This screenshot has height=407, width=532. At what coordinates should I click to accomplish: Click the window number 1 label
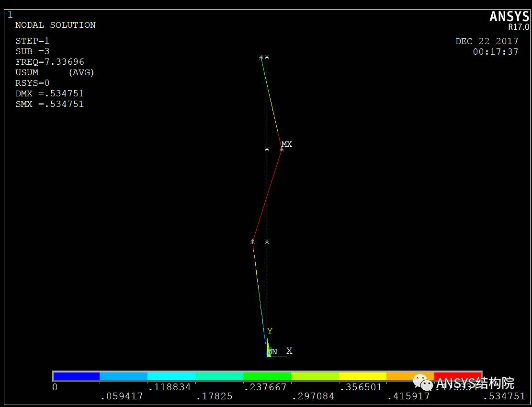pos(10,14)
